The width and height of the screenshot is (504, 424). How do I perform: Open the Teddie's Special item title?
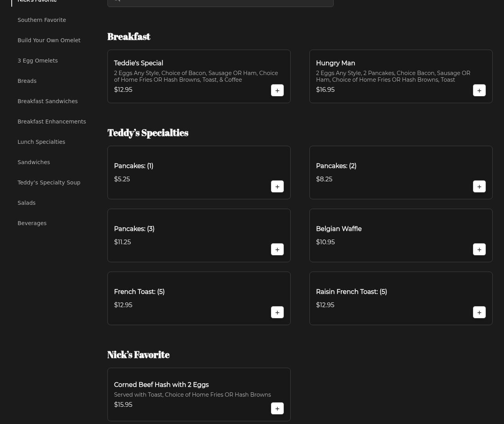(138, 63)
